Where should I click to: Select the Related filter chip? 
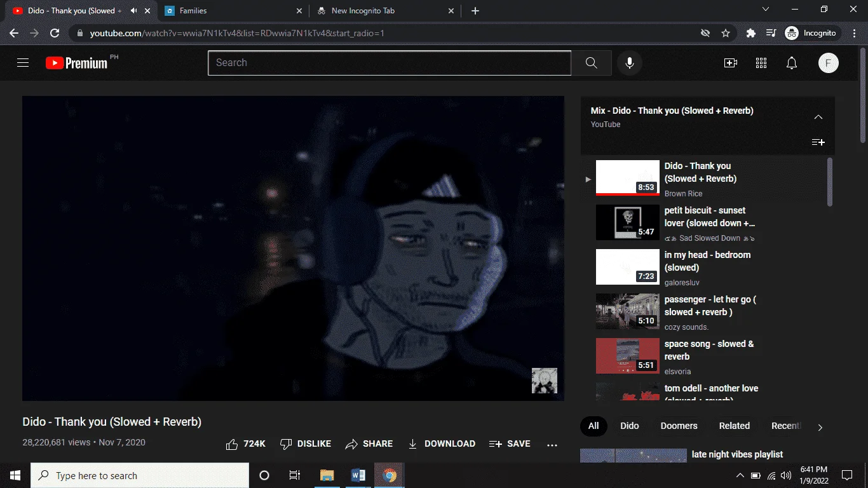click(735, 426)
